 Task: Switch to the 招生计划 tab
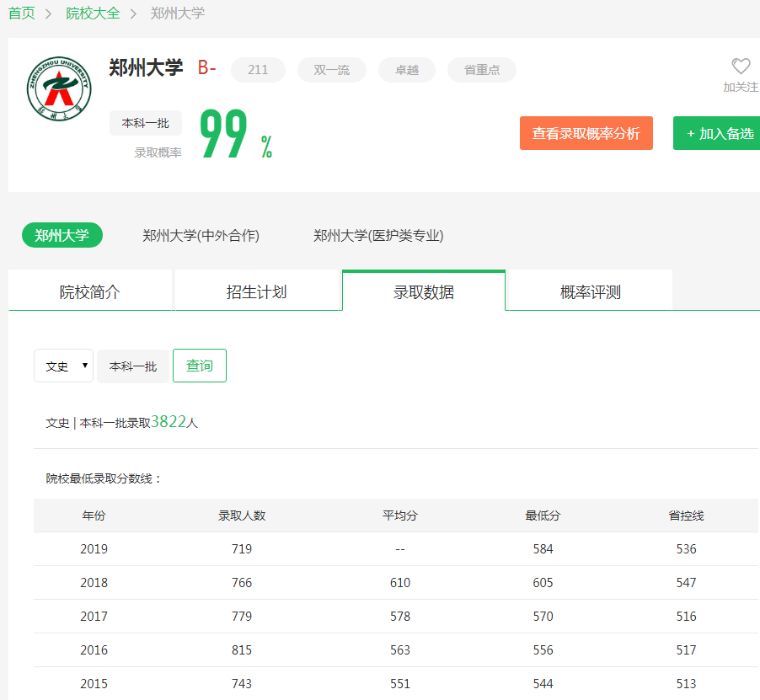coord(257,291)
